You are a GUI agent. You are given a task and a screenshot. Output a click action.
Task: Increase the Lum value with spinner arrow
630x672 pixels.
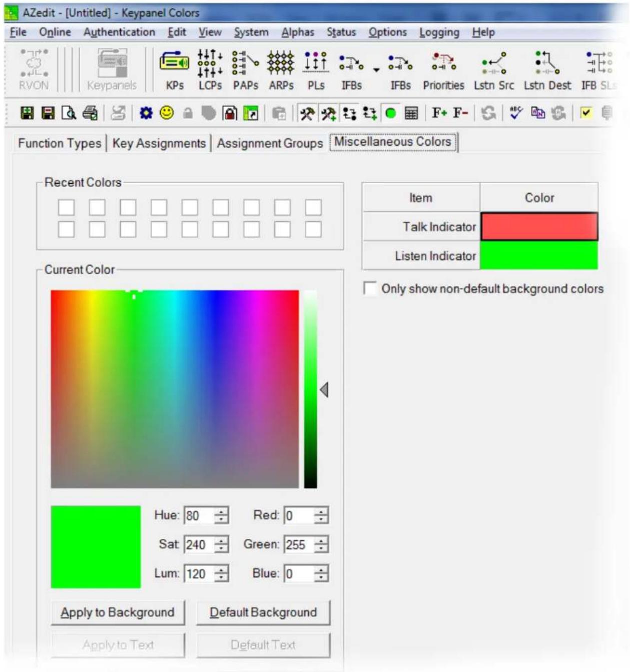click(221, 569)
